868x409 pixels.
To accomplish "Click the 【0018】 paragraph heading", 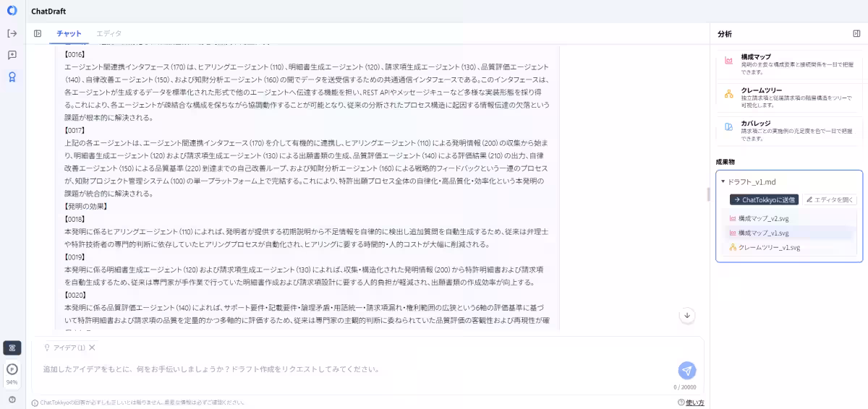I will coord(75,218).
